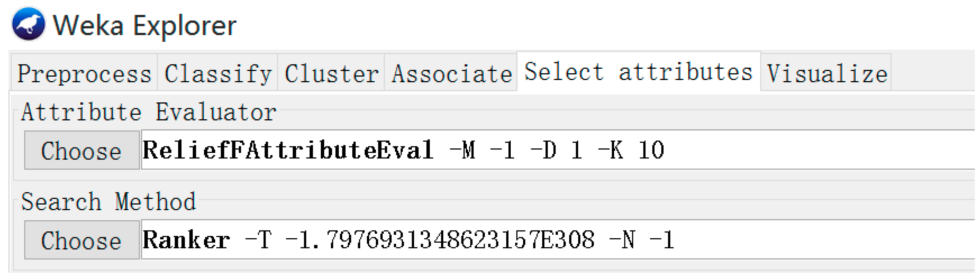Click the ReliefFAttributeEval evaluator name

[288, 150]
